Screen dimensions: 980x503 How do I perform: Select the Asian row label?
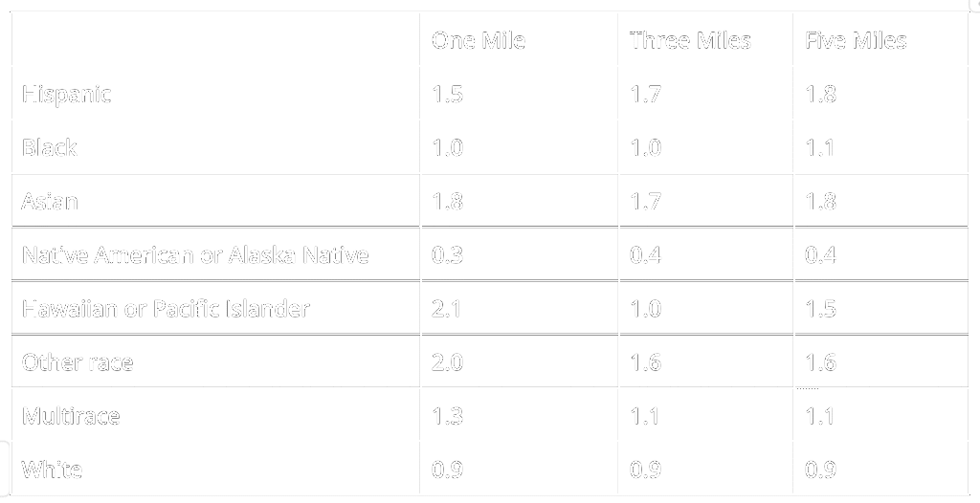point(50,201)
